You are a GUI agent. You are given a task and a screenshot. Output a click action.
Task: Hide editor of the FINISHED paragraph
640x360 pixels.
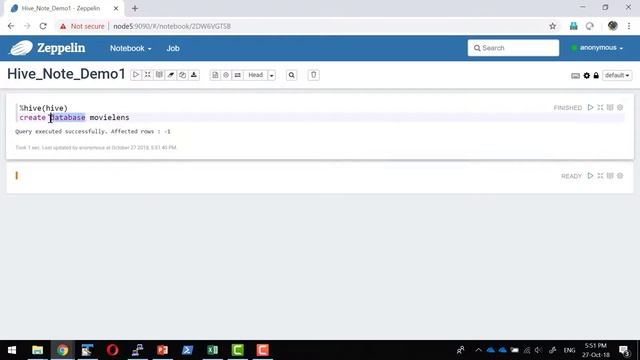[600, 107]
